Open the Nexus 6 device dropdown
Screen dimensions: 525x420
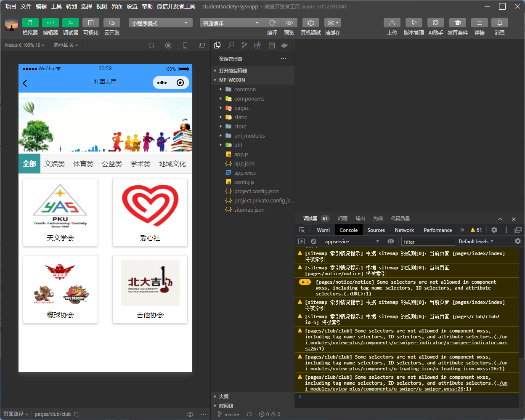[24, 45]
